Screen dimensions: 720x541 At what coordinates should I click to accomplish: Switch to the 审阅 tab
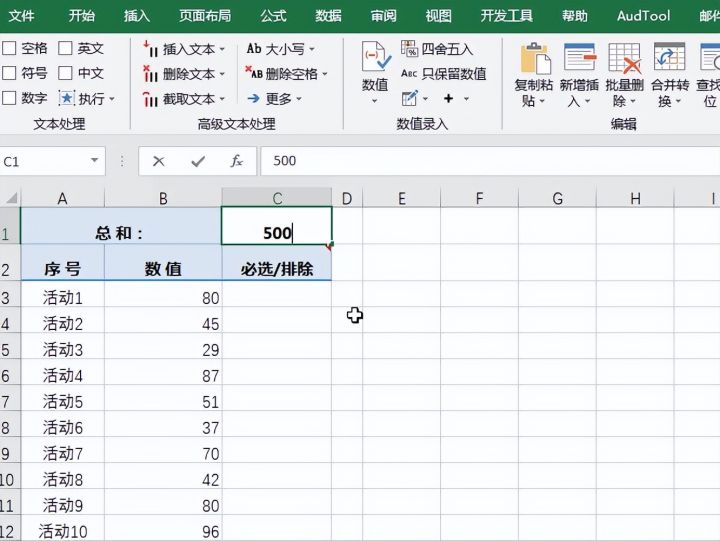tap(383, 16)
